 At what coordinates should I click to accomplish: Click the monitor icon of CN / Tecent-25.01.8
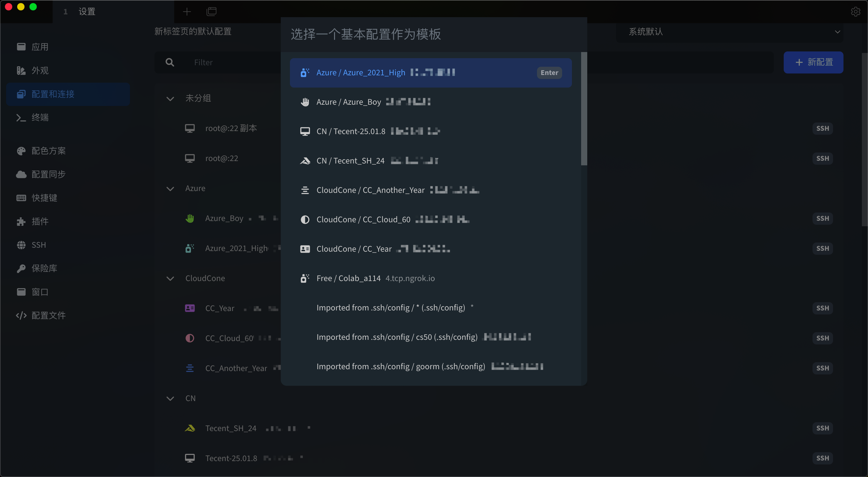pyautogui.click(x=305, y=131)
